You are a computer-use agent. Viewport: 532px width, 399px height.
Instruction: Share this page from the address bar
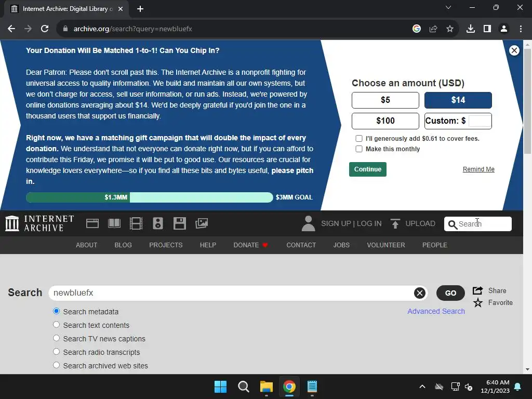tap(433, 29)
